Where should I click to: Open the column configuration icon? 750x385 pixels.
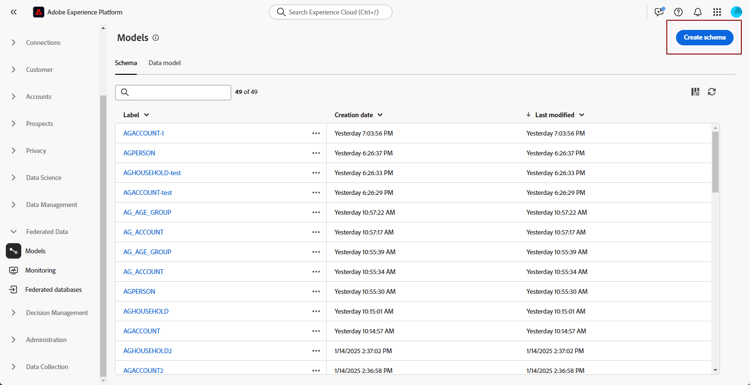coord(695,92)
